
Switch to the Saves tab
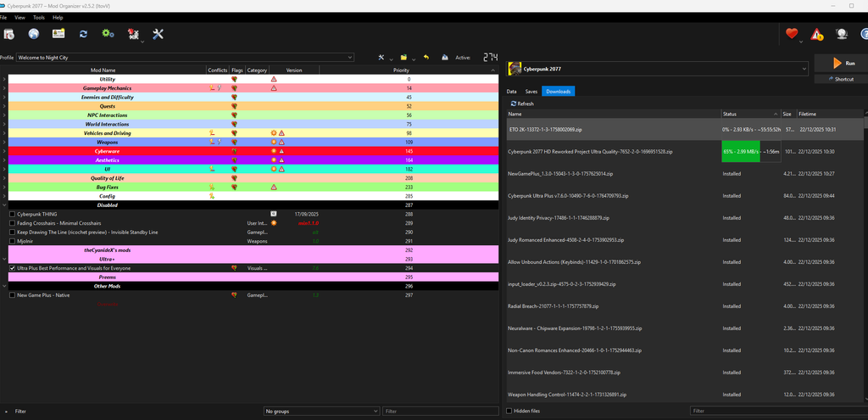click(x=531, y=92)
